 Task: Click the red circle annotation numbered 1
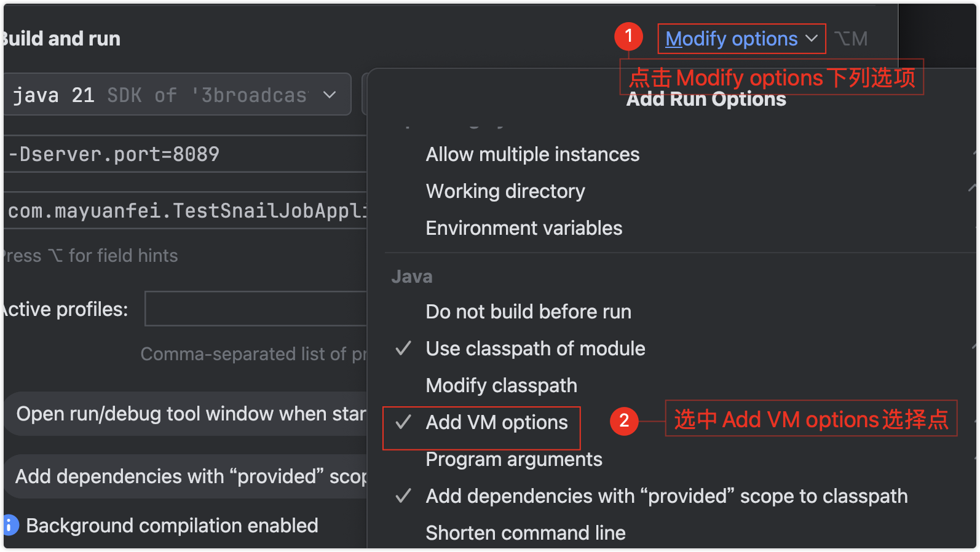coord(628,37)
